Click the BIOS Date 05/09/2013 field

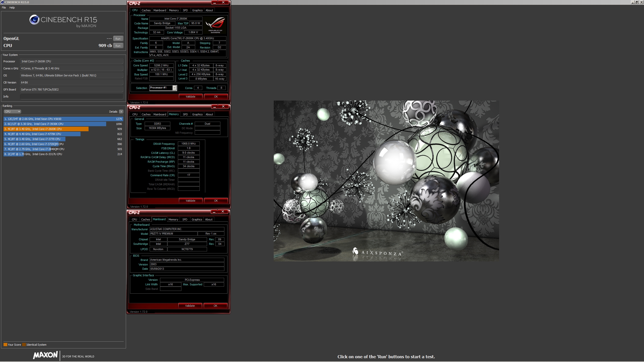coord(187,269)
